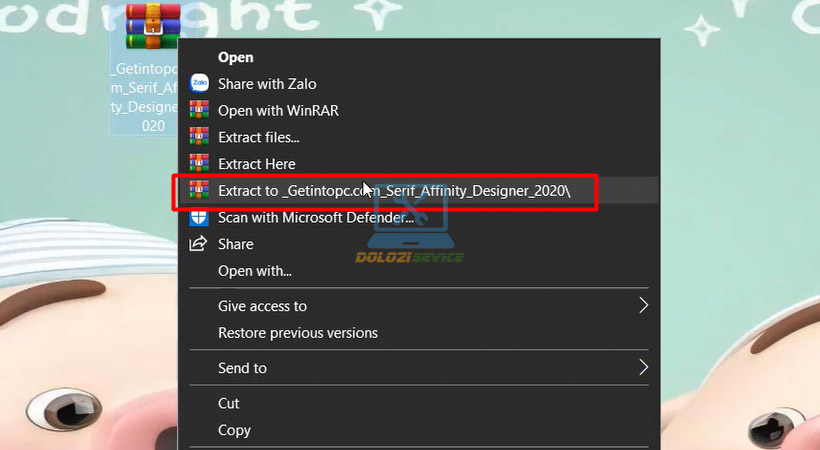Expand the Give access to submenu arrow
The height and width of the screenshot is (450, 820).
pos(644,306)
